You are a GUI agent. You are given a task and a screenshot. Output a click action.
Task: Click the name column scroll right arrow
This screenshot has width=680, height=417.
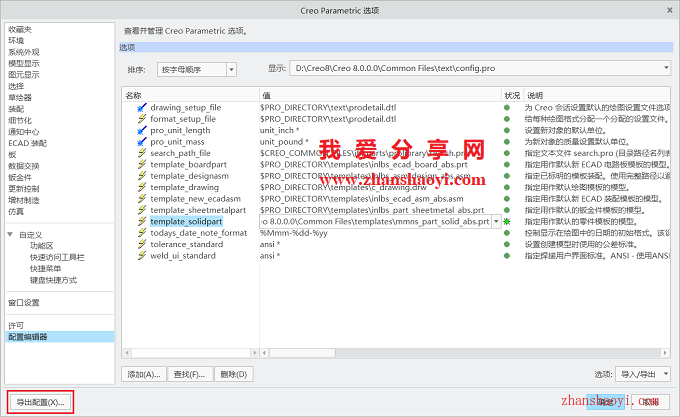coord(255,353)
